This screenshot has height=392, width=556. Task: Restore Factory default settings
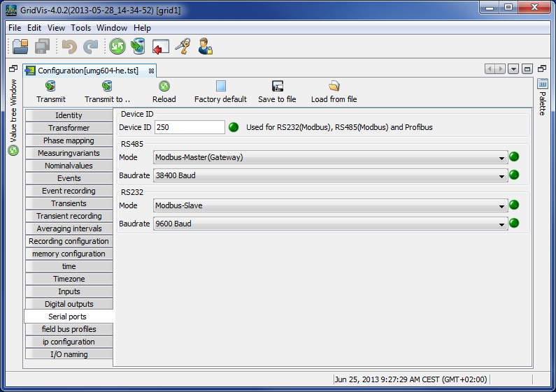coord(220,92)
